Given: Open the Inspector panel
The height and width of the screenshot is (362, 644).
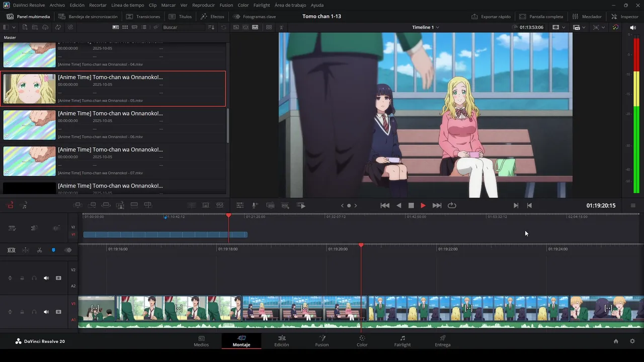Looking at the screenshot, I should pyautogui.click(x=625, y=17).
